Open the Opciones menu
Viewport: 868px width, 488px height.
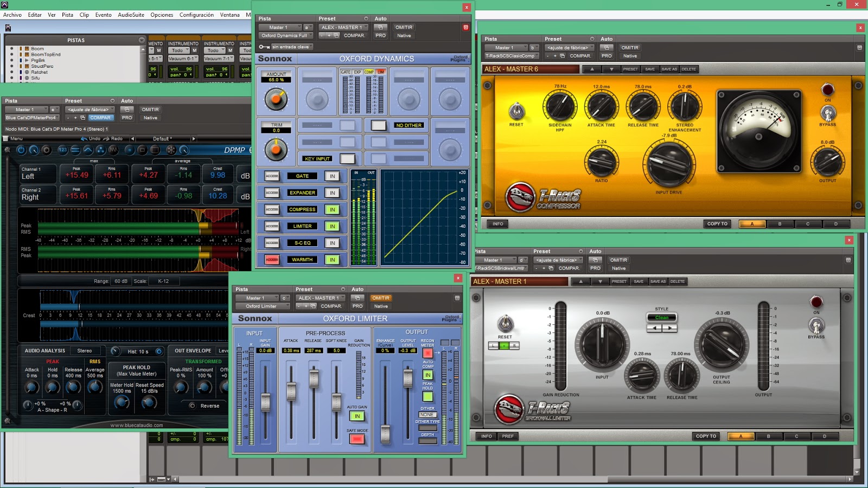pyautogui.click(x=162, y=15)
